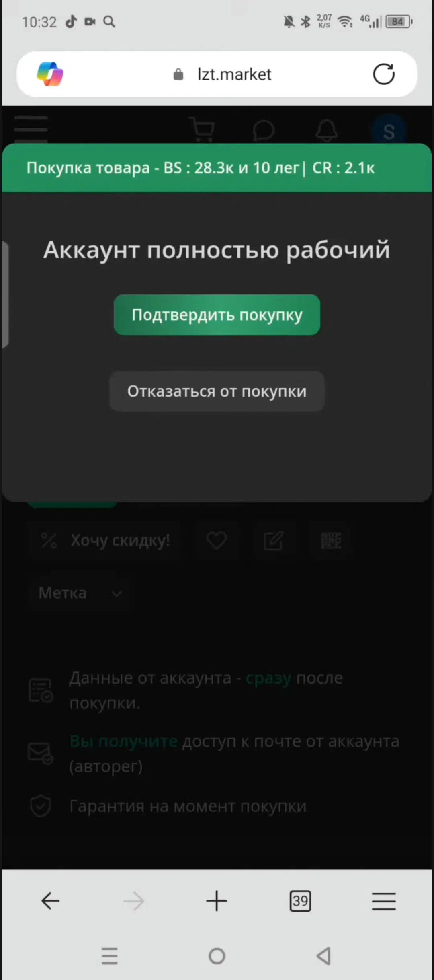The image size is (434, 980).
Task: Click the edit note pencil icon
Action: pyautogui.click(x=274, y=540)
